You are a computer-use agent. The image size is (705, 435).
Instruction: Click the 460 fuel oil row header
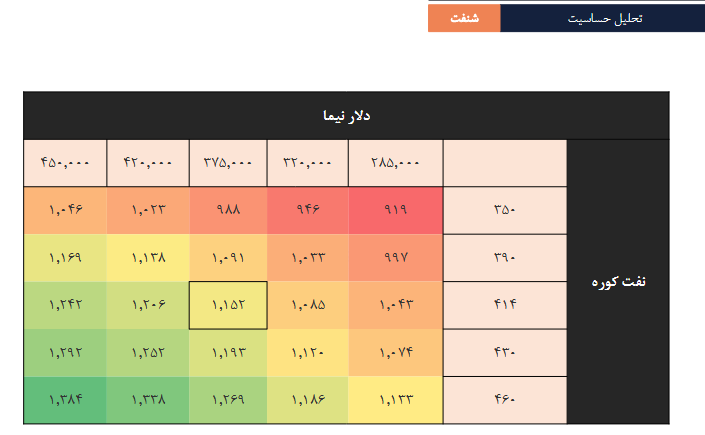(504, 400)
